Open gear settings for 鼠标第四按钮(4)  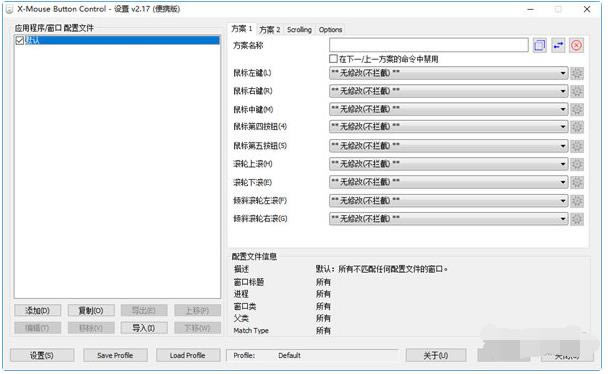[x=577, y=127]
